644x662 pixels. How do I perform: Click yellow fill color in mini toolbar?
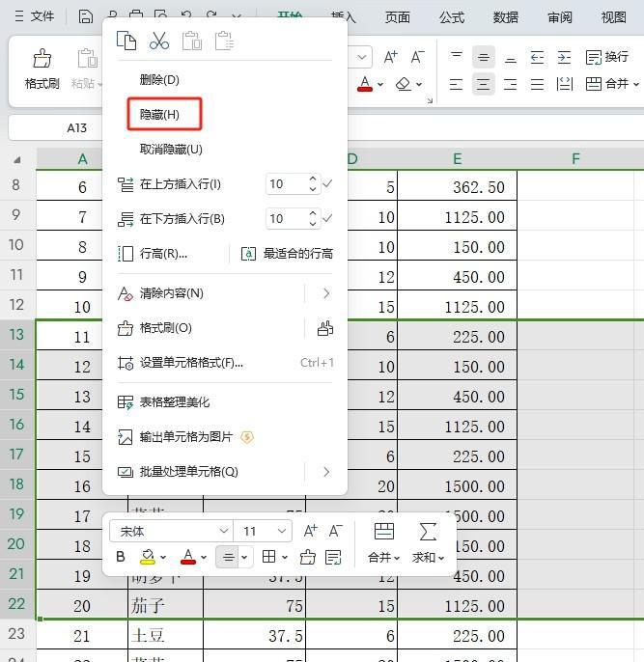(x=148, y=557)
